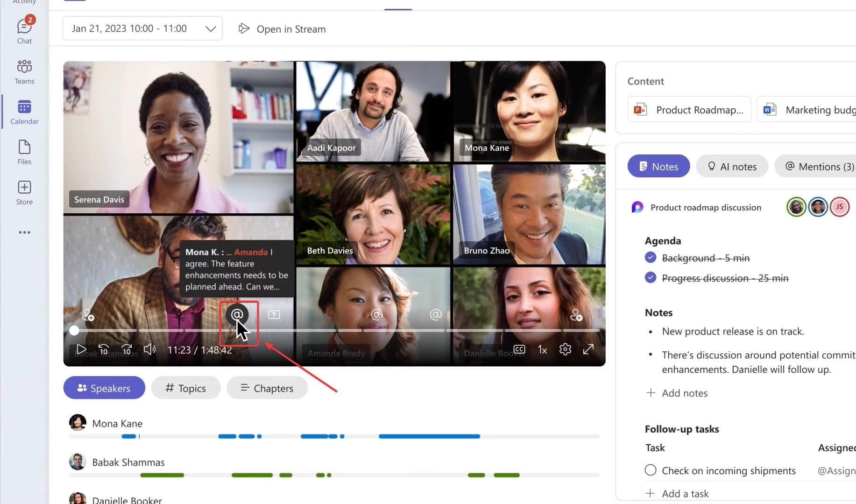Open more apps ellipsis in sidebar

click(24, 232)
